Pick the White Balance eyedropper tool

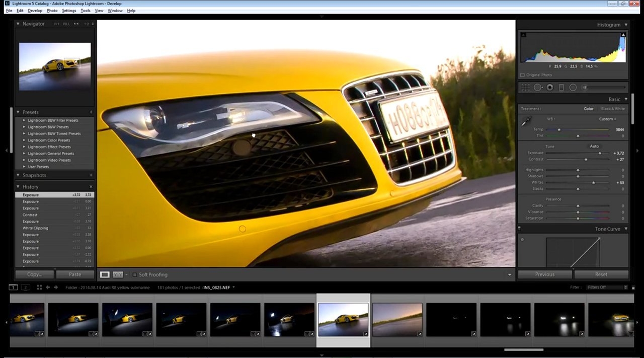[x=527, y=121]
